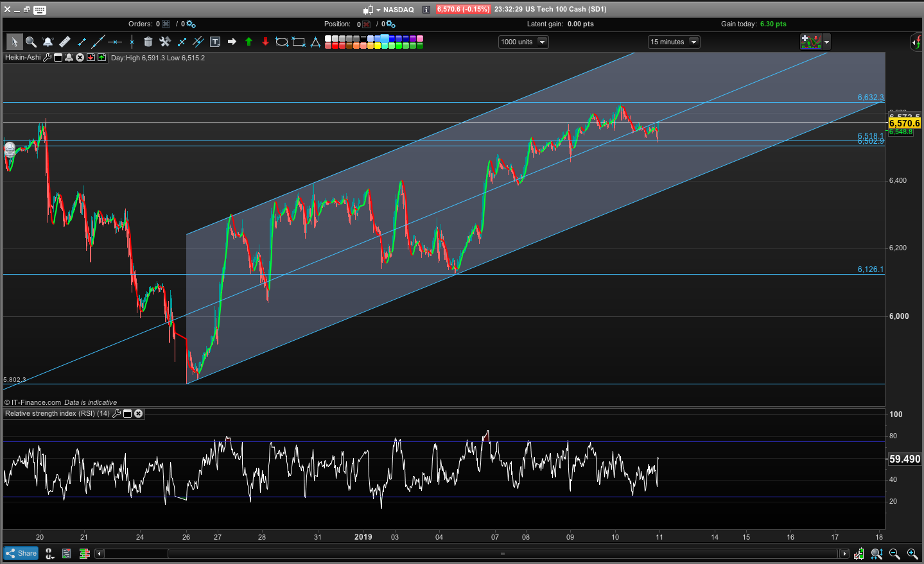This screenshot has width=924, height=564.
Task: Toggle the side panel arrows at right edge
Action: [x=916, y=42]
